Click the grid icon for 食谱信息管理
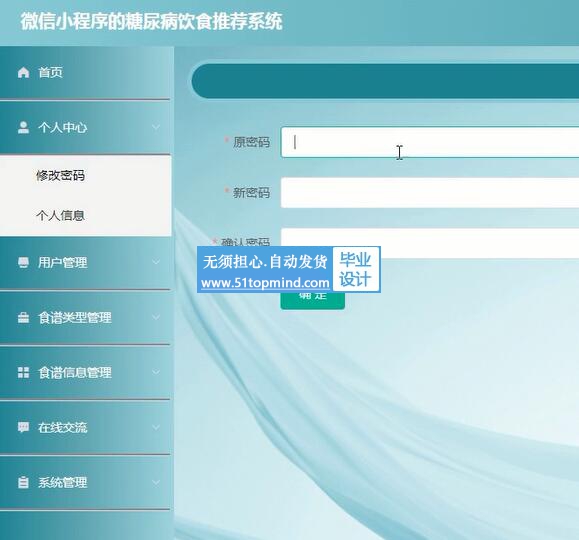This screenshot has width=579, height=540. [x=23, y=372]
